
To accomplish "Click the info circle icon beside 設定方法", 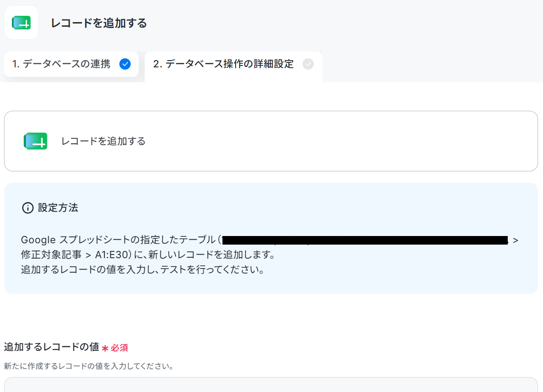I will coord(28,208).
